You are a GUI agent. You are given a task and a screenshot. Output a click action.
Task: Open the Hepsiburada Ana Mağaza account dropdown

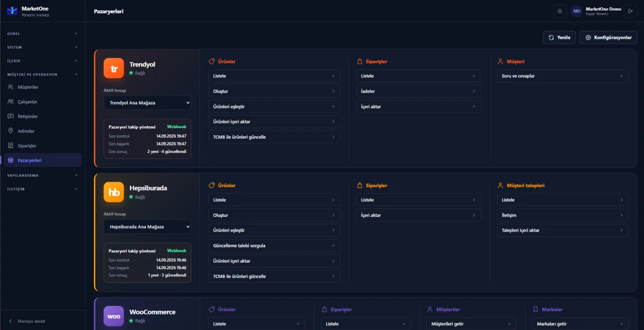pyautogui.click(x=147, y=227)
